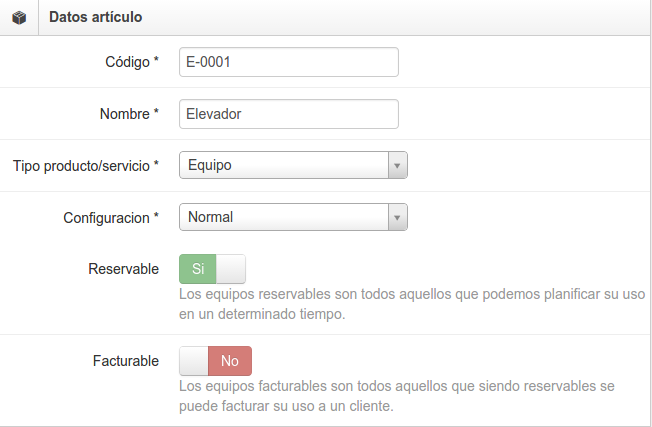Click the arrow on the Normal combo box

(x=398, y=217)
